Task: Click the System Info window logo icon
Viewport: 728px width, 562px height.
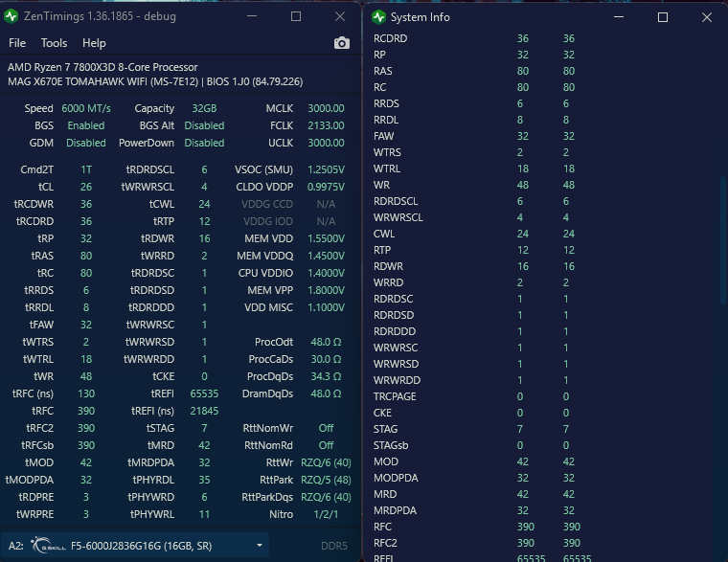Action: [379, 17]
